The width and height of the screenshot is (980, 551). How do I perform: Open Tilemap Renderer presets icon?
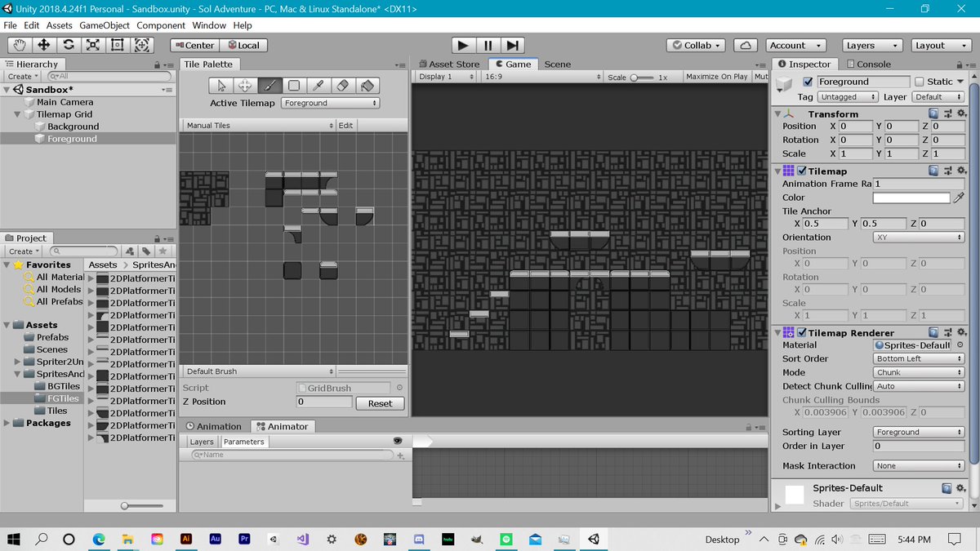[947, 333]
